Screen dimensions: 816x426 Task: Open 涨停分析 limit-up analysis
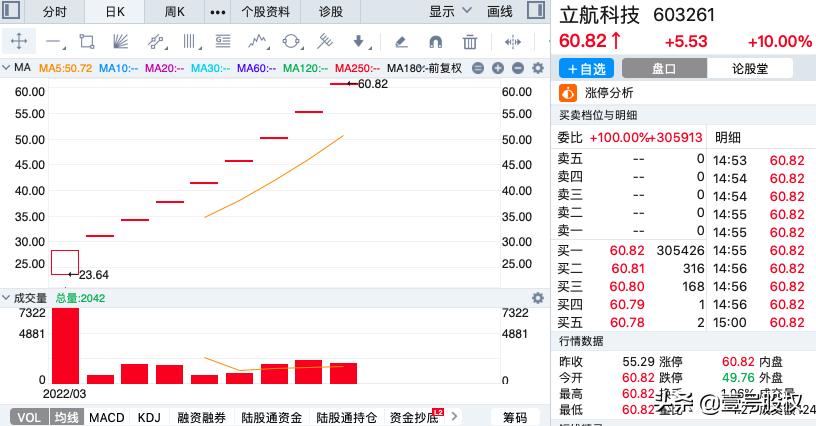[609, 93]
